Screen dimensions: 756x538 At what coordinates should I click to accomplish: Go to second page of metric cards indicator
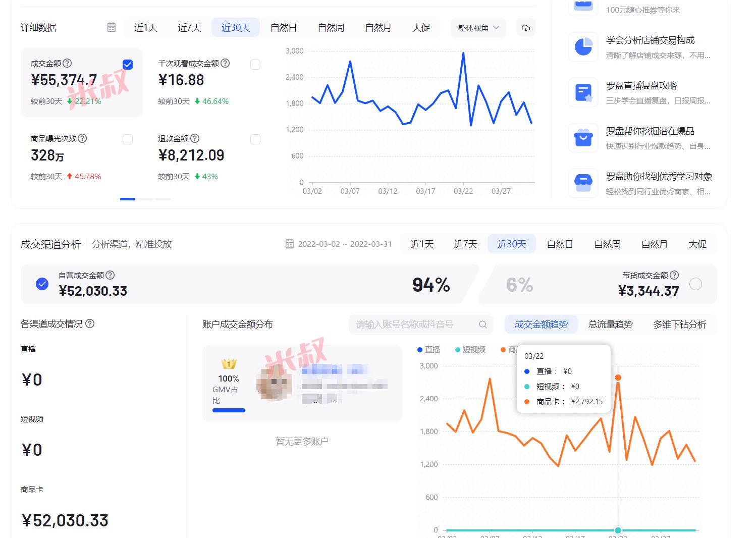point(145,199)
